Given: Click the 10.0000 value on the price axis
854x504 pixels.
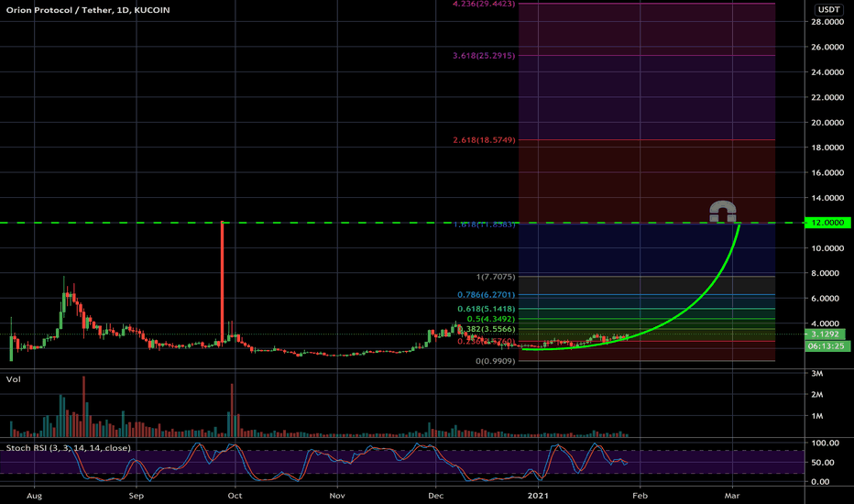Looking at the screenshot, I should [x=827, y=248].
